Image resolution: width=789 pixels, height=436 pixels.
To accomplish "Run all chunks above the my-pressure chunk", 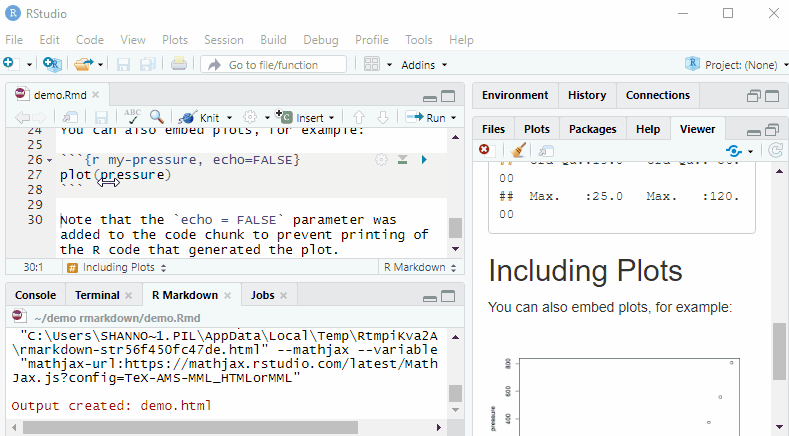I will (x=403, y=160).
